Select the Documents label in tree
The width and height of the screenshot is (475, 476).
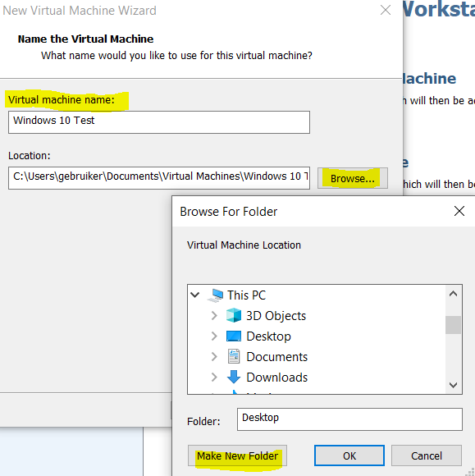pos(276,357)
